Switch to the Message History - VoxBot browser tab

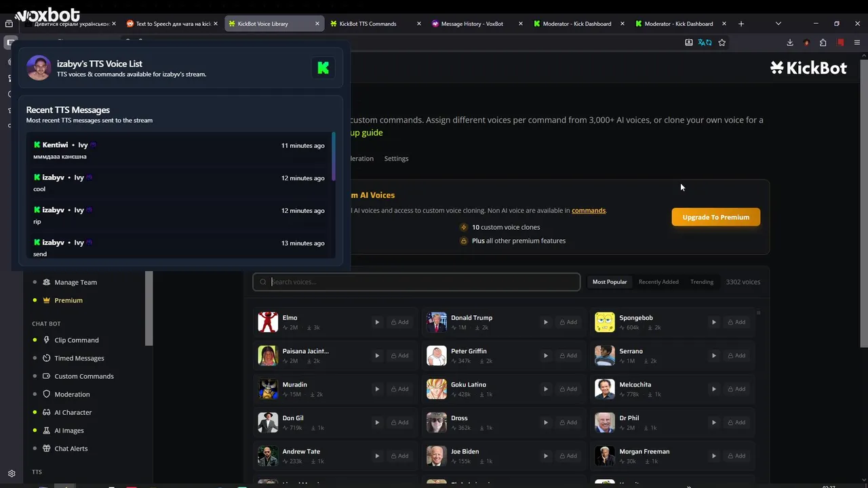(x=477, y=24)
